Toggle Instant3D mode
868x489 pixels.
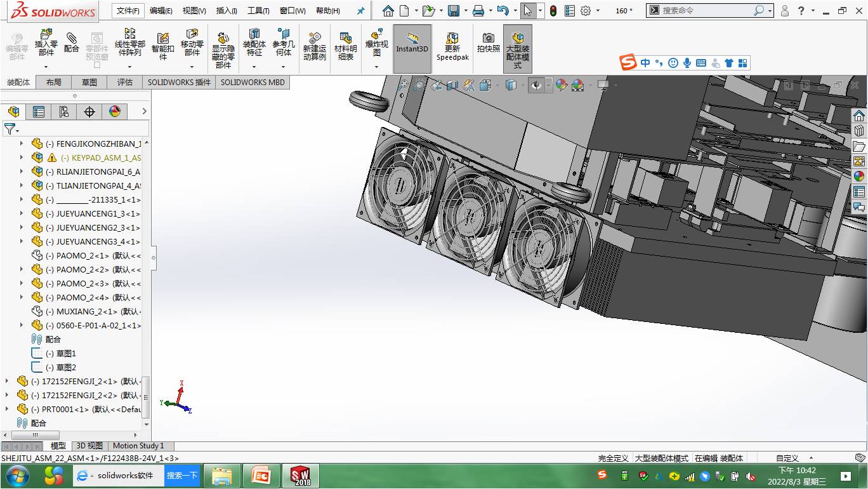(x=412, y=43)
